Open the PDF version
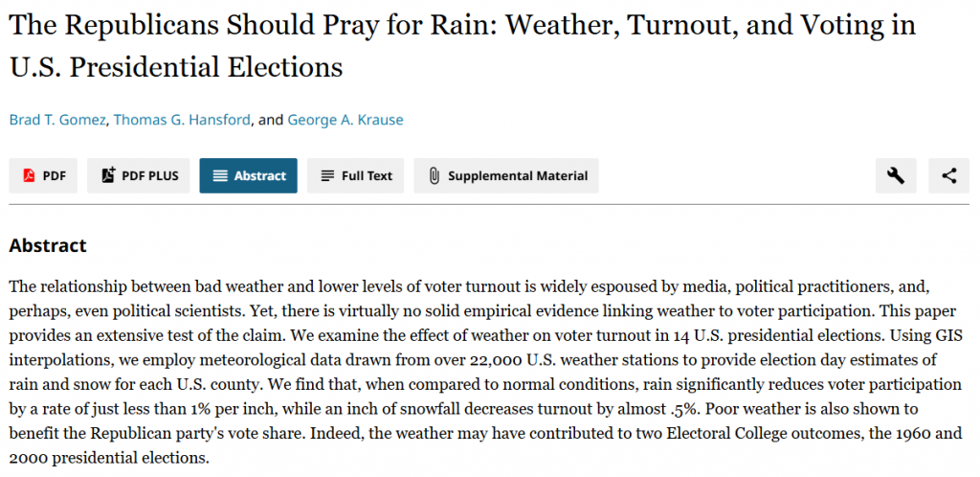980x477 pixels. click(x=43, y=175)
